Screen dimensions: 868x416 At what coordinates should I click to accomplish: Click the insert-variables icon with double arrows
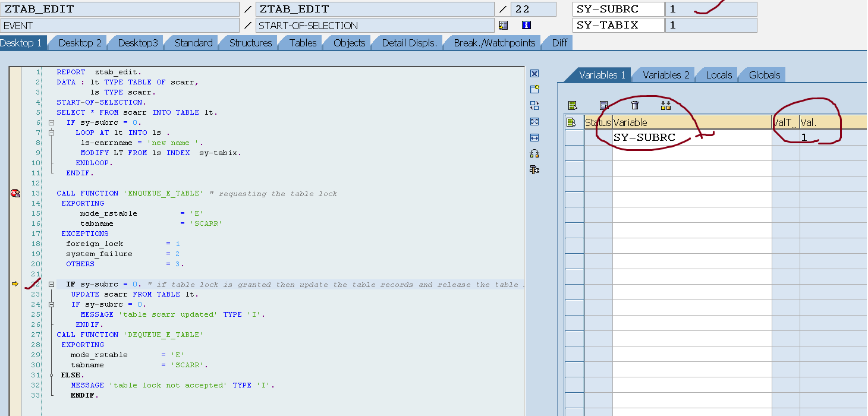(x=666, y=105)
